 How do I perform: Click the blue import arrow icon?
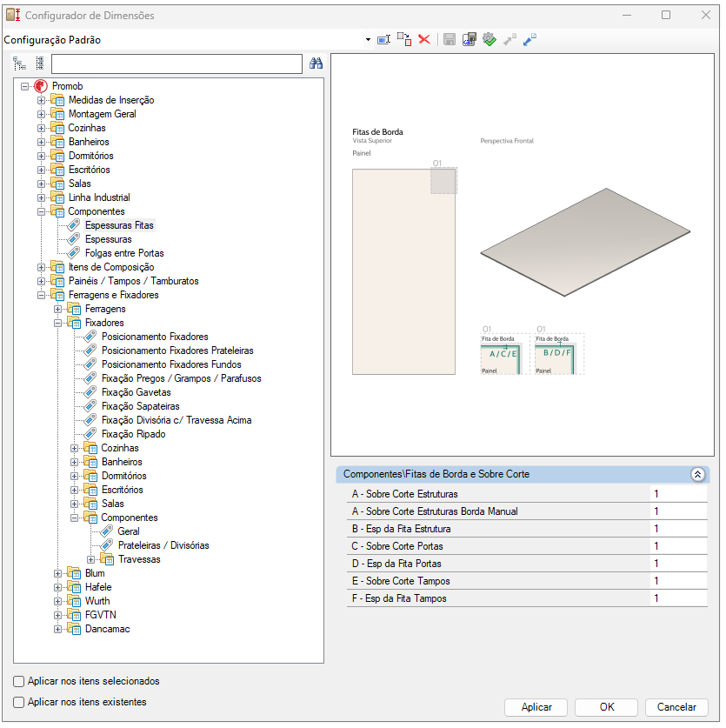point(530,40)
